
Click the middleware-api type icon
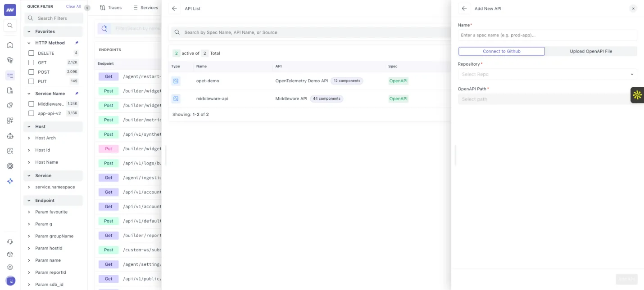coord(176,98)
